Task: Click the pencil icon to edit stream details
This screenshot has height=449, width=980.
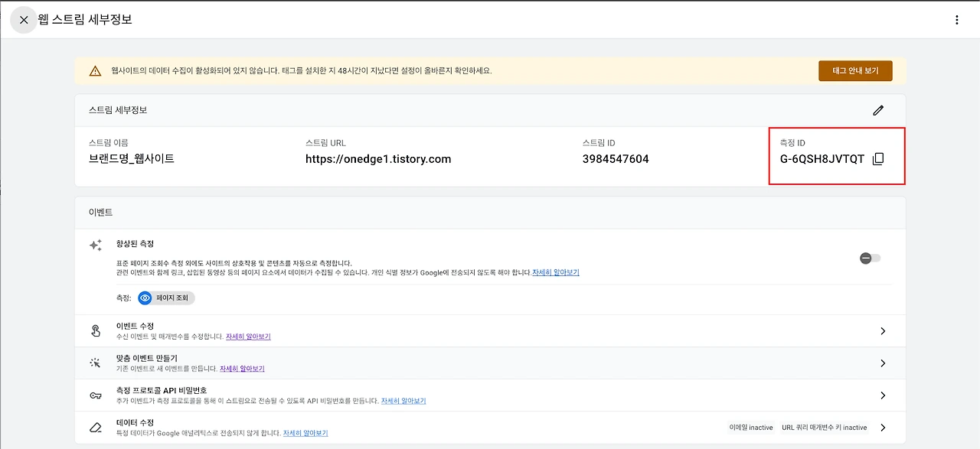Action: [878, 110]
